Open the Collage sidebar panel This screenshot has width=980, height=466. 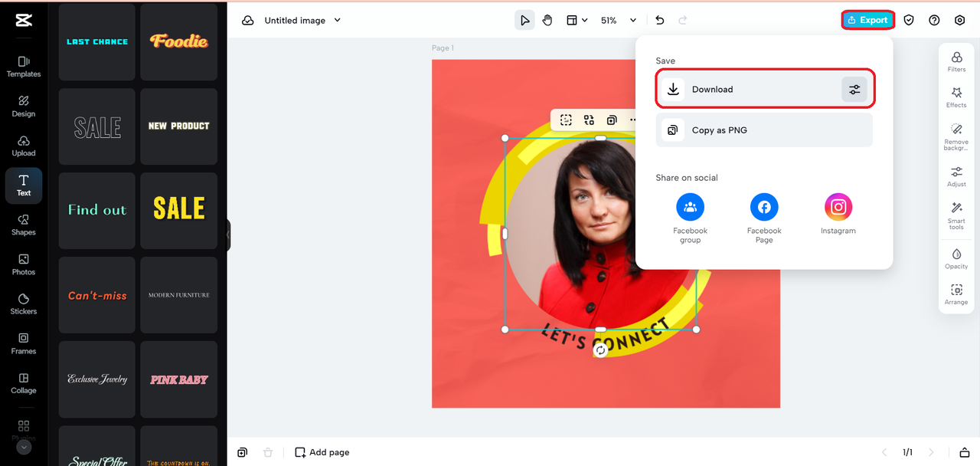[24, 383]
